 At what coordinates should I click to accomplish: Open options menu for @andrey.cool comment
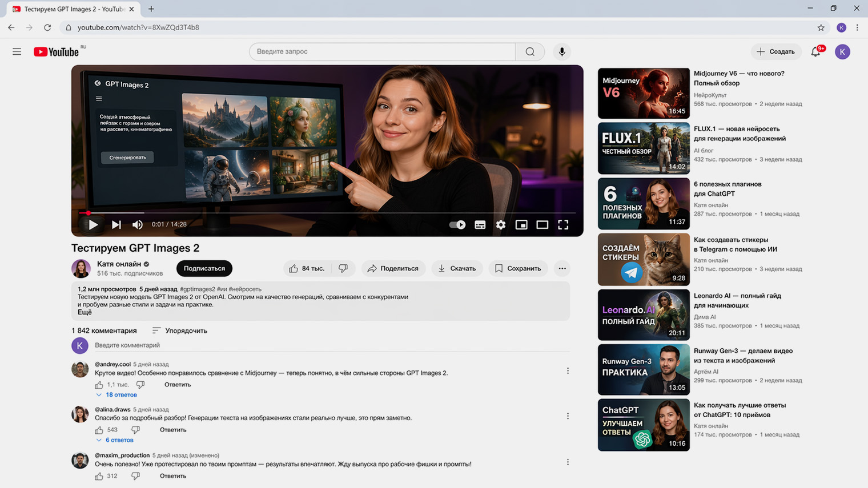click(x=568, y=371)
